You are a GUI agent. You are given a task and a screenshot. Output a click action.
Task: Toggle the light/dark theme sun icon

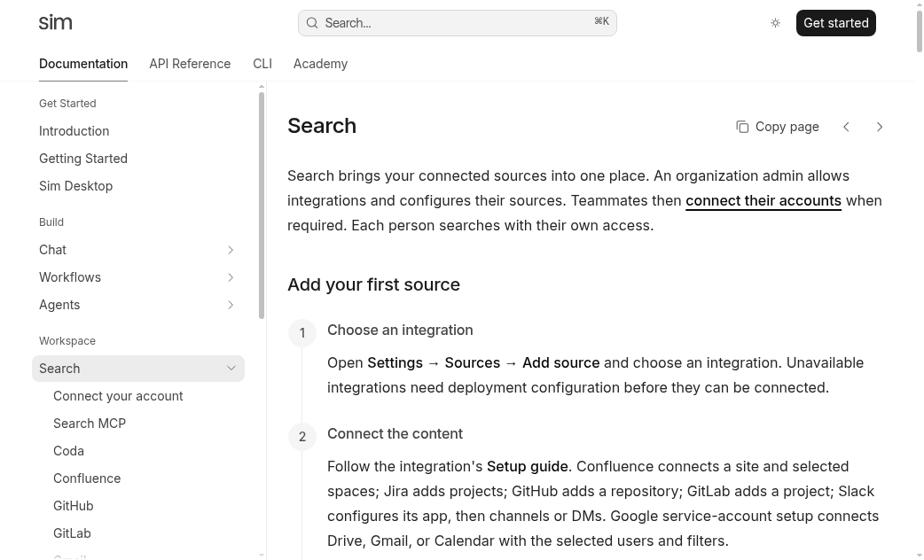[x=776, y=23]
